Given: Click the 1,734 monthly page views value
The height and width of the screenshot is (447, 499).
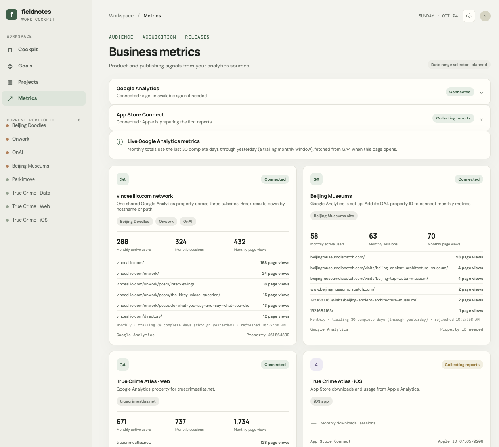Looking at the screenshot, I should coord(242,421).
